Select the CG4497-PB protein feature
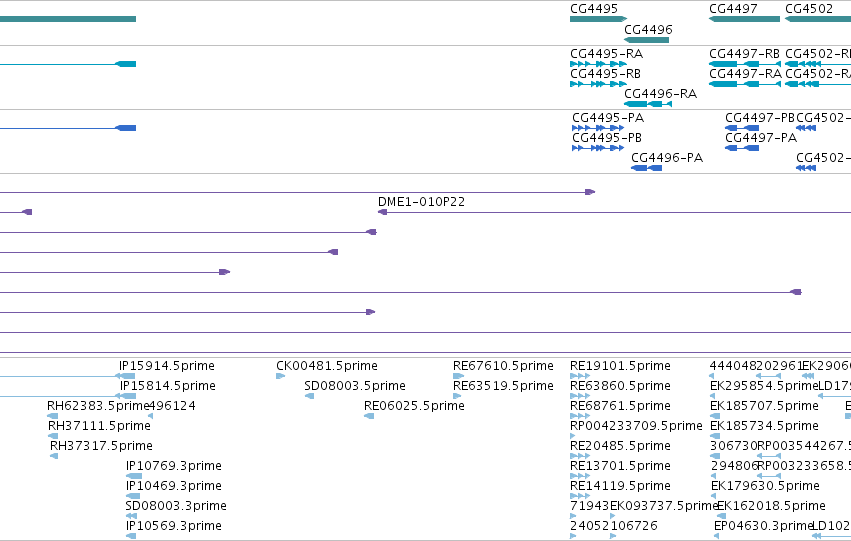This screenshot has width=851, height=541. pos(742,128)
